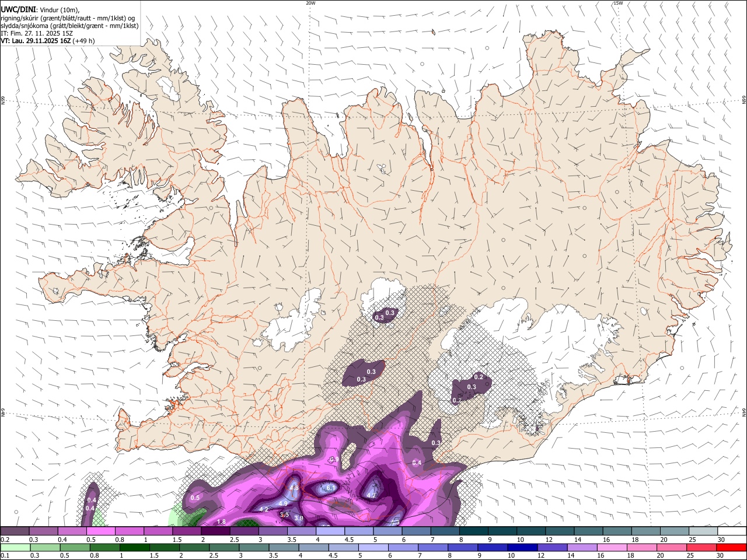Click the 1.5 label in the upper legend row
This screenshot has width=747, height=560.
click(x=176, y=540)
